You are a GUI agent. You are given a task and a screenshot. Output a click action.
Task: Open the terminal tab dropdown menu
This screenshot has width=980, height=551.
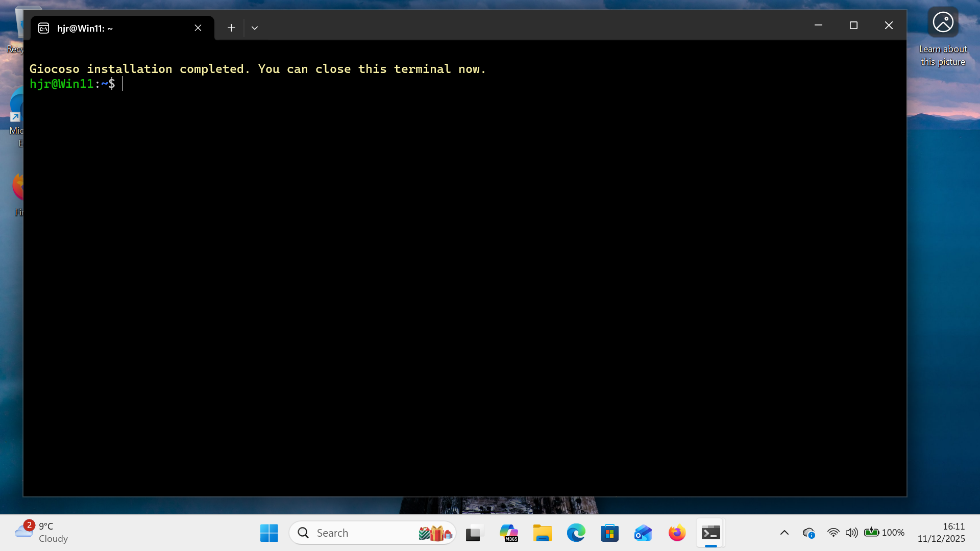tap(255, 28)
